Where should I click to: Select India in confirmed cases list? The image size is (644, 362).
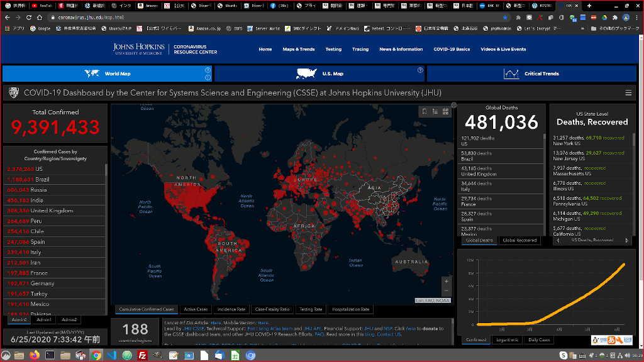(x=54, y=200)
